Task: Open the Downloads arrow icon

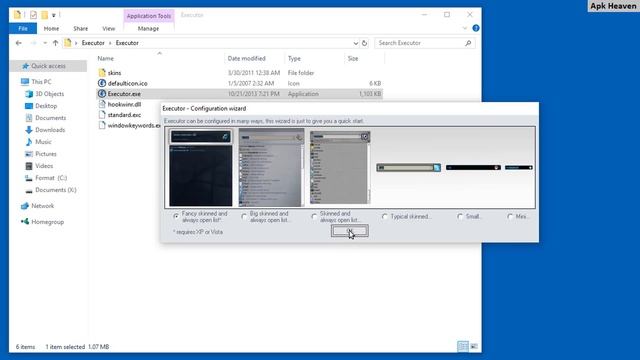Action: click(29, 130)
